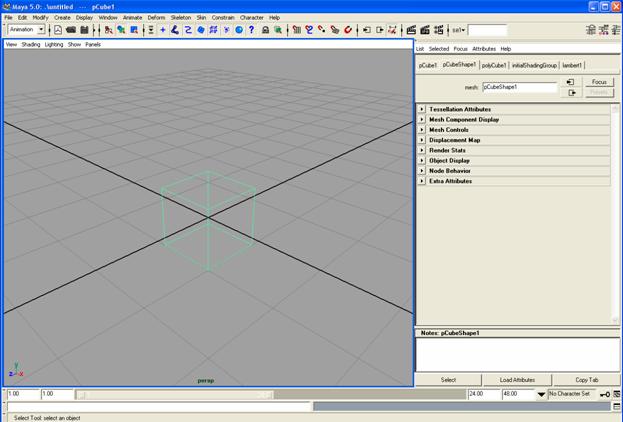Click the padlock Lock Selection icon
This screenshot has height=422, width=623.
(x=265, y=30)
